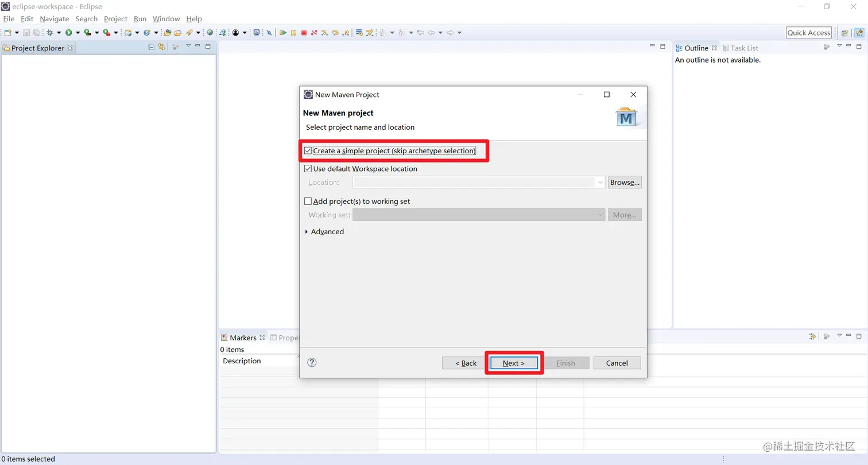Click the Quick Access field
This screenshot has height=465, width=868.
809,33
